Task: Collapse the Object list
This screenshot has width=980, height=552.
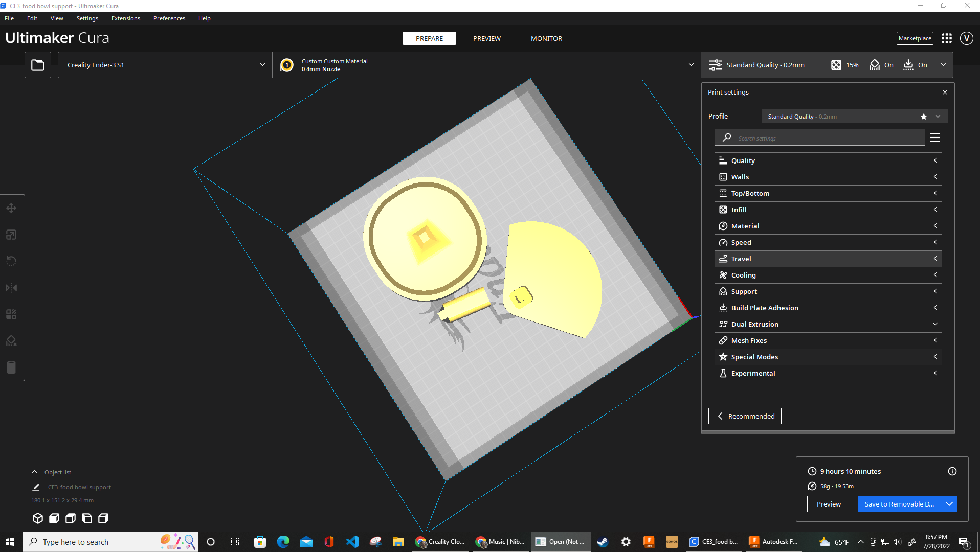Action: click(x=34, y=472)
